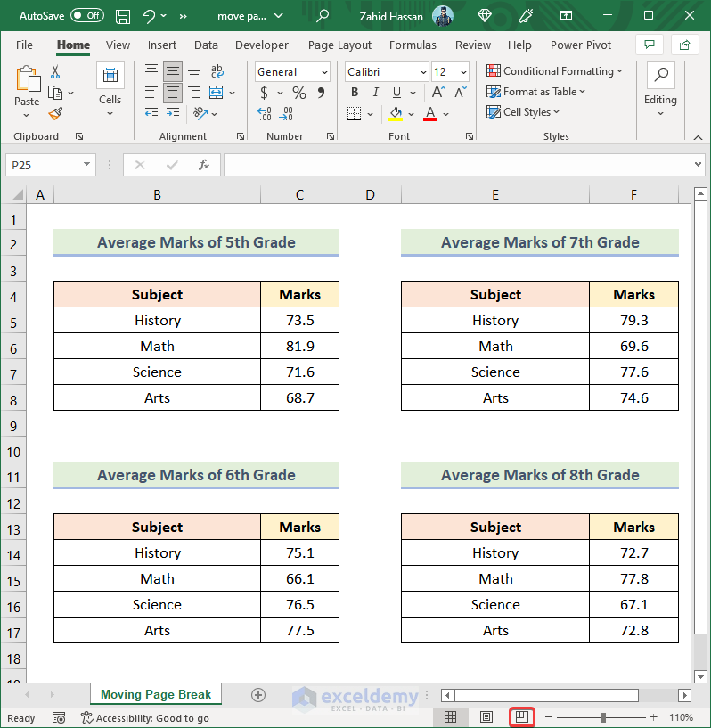This screenshot has height=728, width=711.
Task: Click the Paste button
Action: point(27,86)
